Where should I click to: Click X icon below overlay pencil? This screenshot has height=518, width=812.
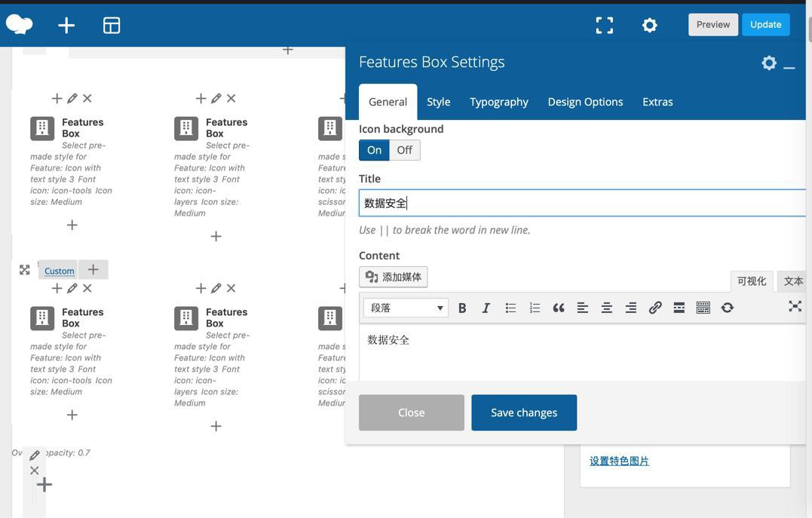click(34, 470)
